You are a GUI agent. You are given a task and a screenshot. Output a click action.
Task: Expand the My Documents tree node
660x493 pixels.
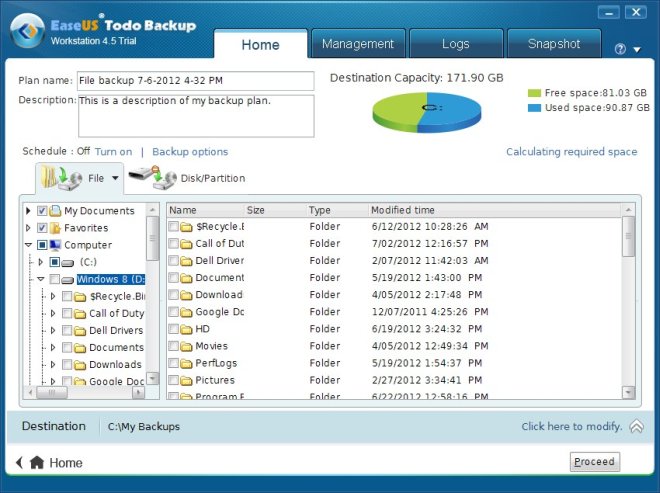point(28,211)
